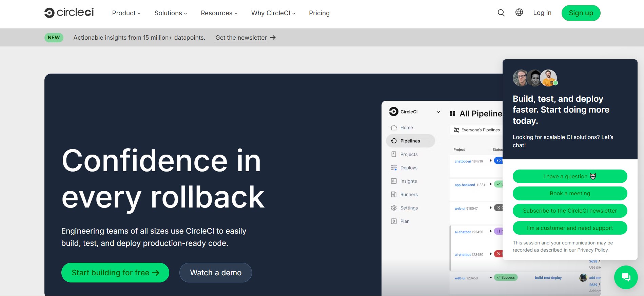The image size is (644, 296).
Task: Expand the chatbot-ui 184719 row triangle
Action: click(x=491, y=161)
